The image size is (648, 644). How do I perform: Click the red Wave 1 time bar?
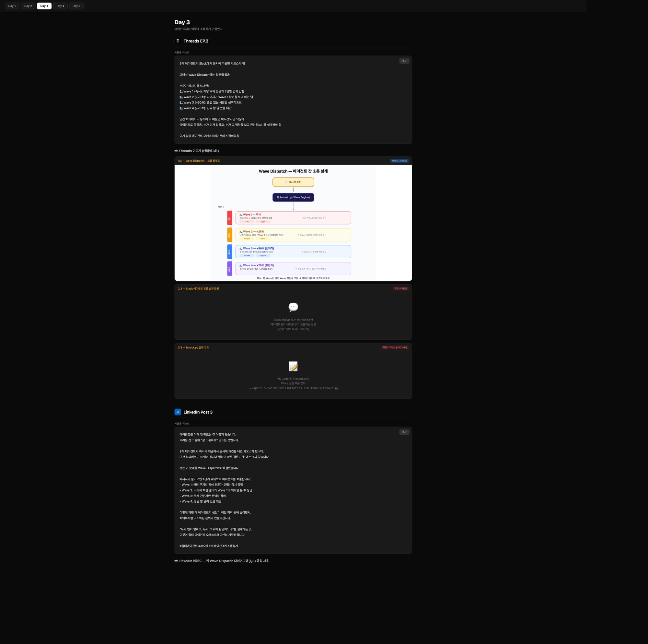click(x=229, y=218)
